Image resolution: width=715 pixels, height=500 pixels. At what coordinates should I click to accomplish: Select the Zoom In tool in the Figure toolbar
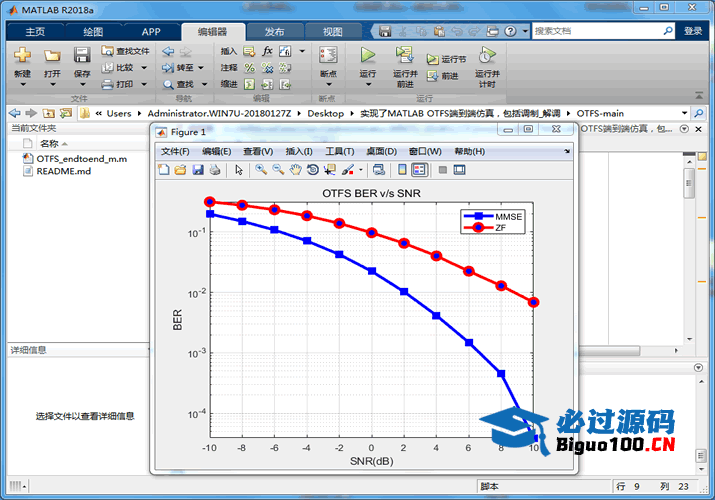(x=261, y=170)
